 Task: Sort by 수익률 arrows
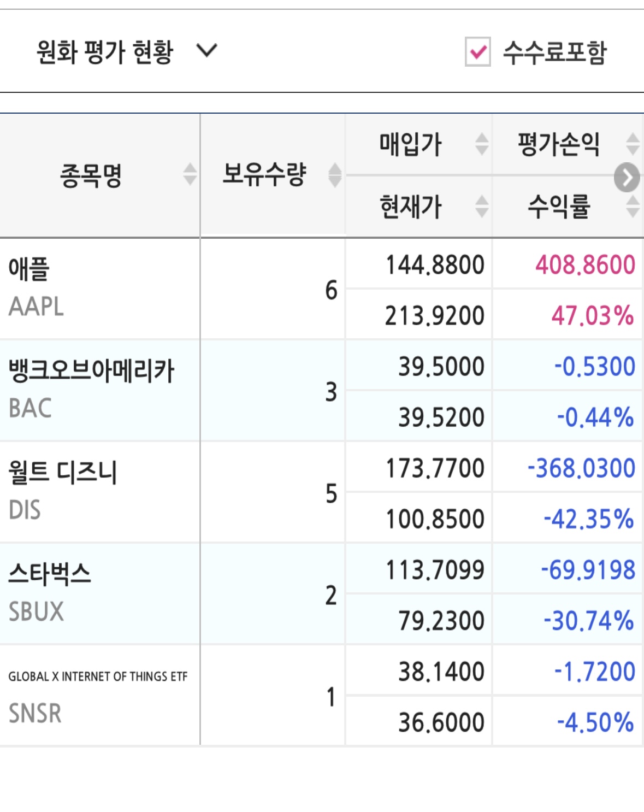tap(632, 207)
